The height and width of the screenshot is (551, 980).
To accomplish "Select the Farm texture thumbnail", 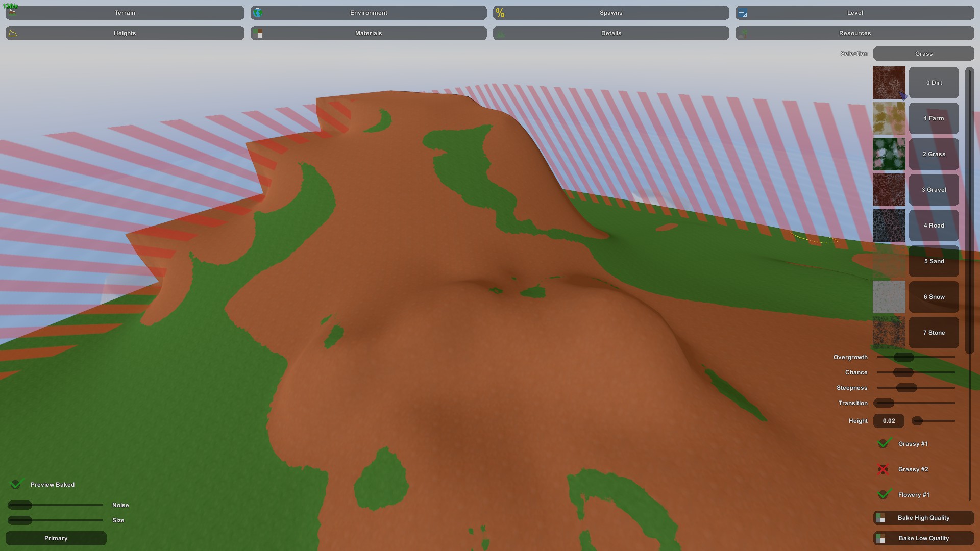I will 889,118.
